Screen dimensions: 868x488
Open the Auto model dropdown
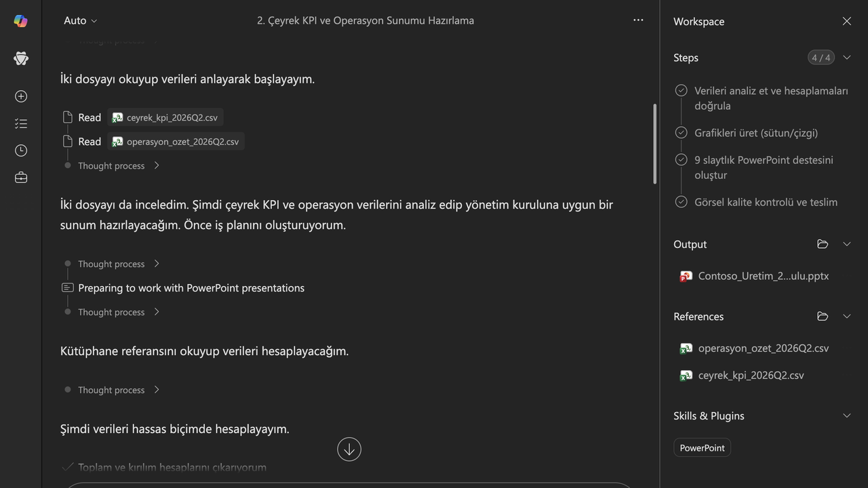tap(80, 21)
